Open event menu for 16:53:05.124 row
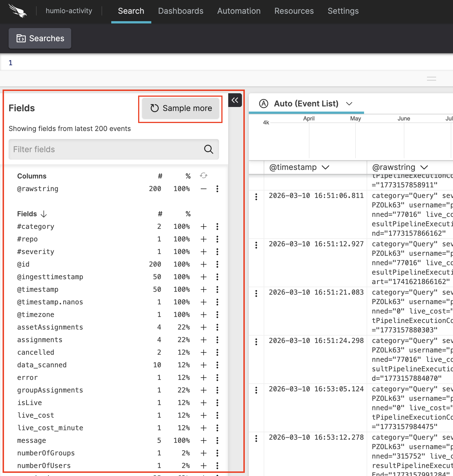This screenshot has width=453, height=476. click(256, 390)
